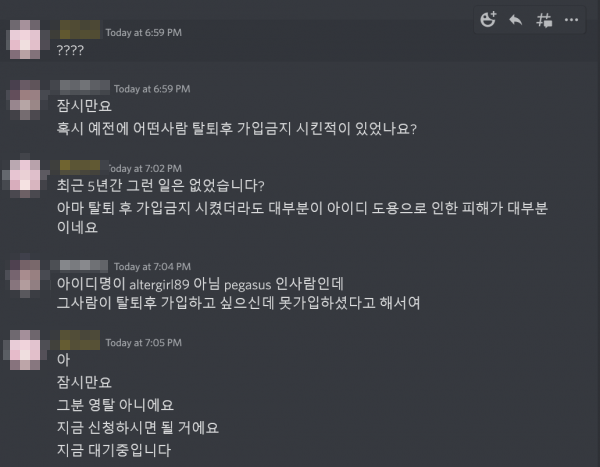Click the blurred username above ???? message
600x467 pixels.
pyautogui.click(x=80, y=30)
